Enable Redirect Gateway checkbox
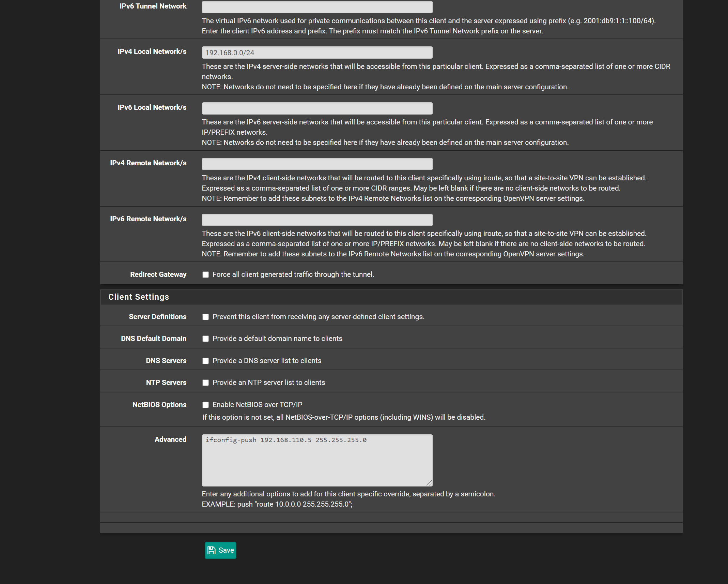Viewport: 728px width, 584px height. coord(205,275)
